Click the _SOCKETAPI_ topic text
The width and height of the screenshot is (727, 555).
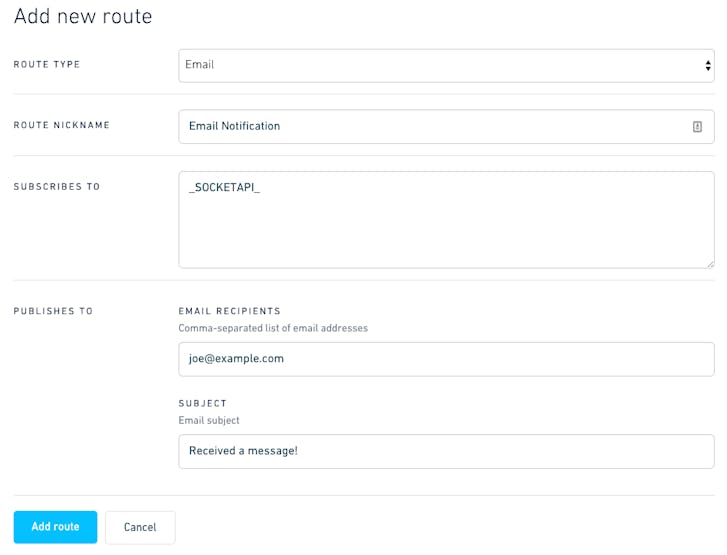pyautogui.click(x=224, y=187)
